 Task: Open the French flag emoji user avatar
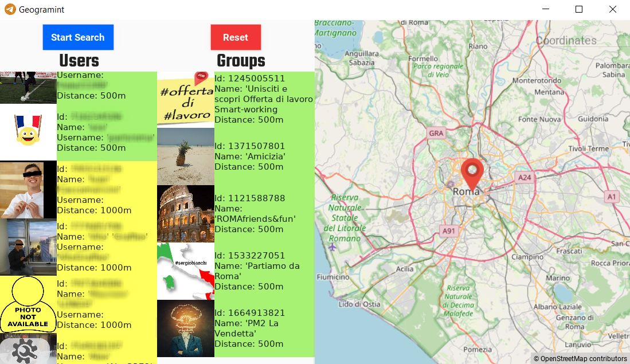pyautogui.click(x=28, y=132)
